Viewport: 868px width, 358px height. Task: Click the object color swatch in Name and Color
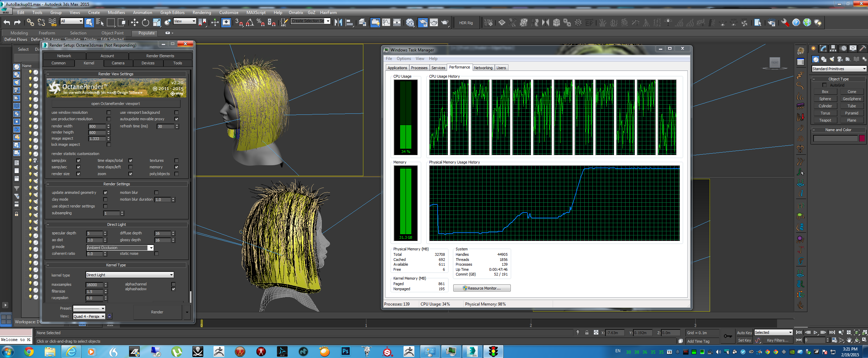(x=862, y=138)
